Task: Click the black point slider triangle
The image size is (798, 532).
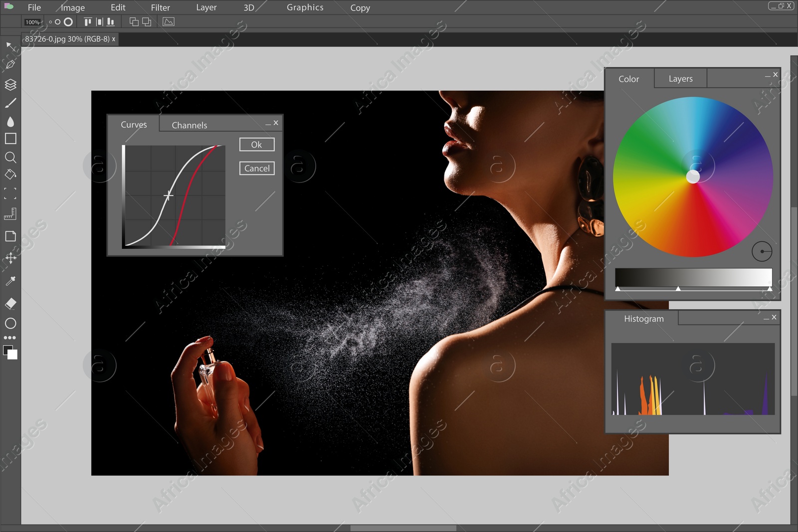Action: click(618, 289)
